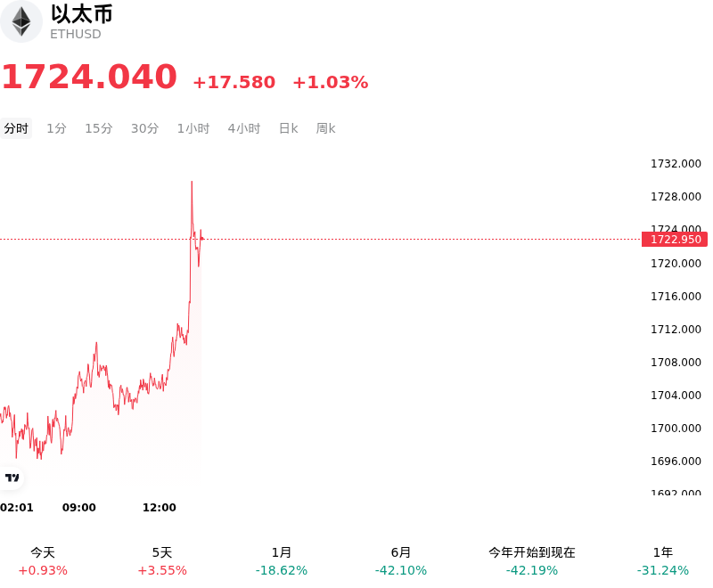Switch to the 1分 interval tab
Image resolution: width=713 pixels, height=588 pixels.
[56, 128]
